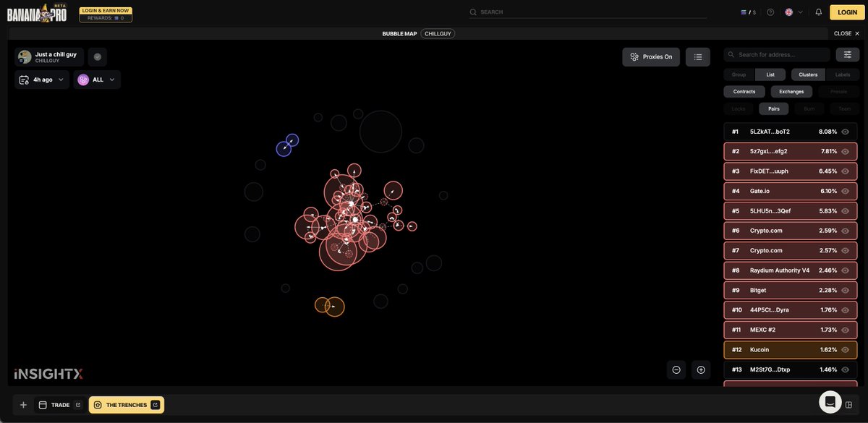Click the search magnifier icon in header
Image resolution: width=868 pixels, height=423 pixels.
click(x=473, y=12)
